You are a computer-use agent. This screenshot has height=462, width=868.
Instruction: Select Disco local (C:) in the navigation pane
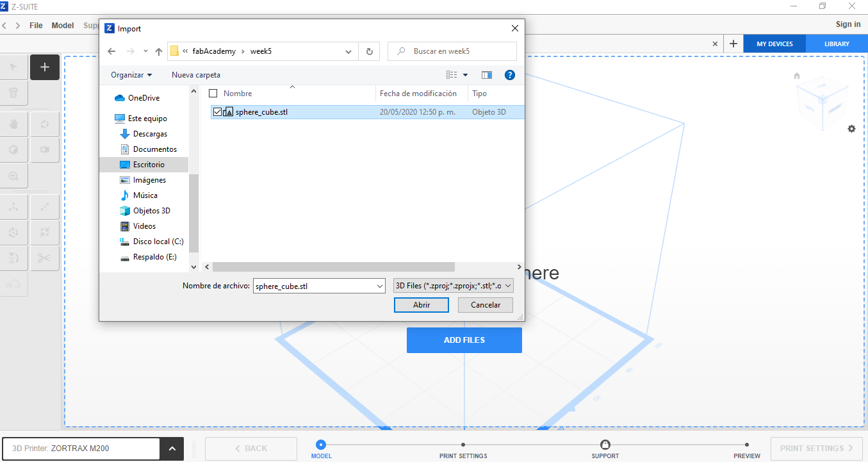158,242
